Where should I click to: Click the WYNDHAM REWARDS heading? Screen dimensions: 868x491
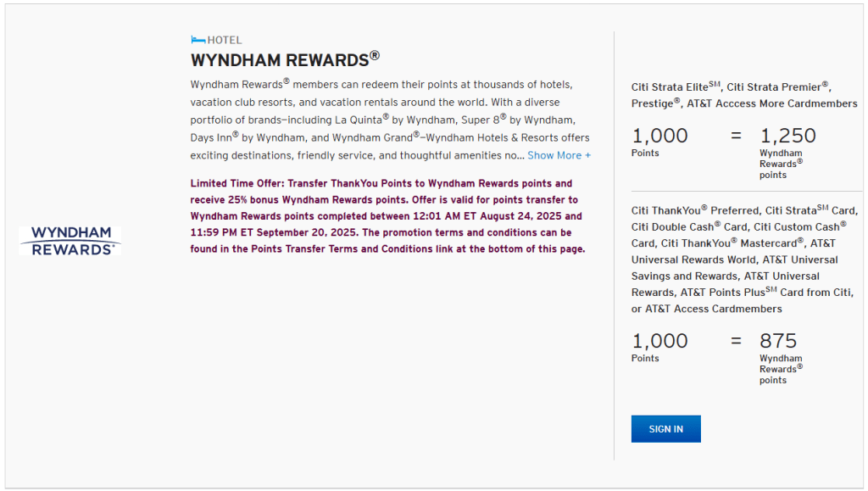280,60
